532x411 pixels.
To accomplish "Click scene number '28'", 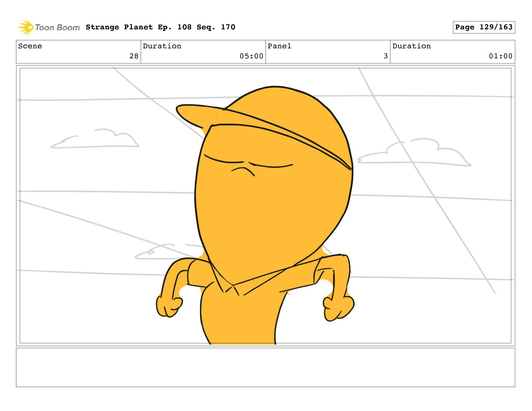I will click(x=134, y=56).
